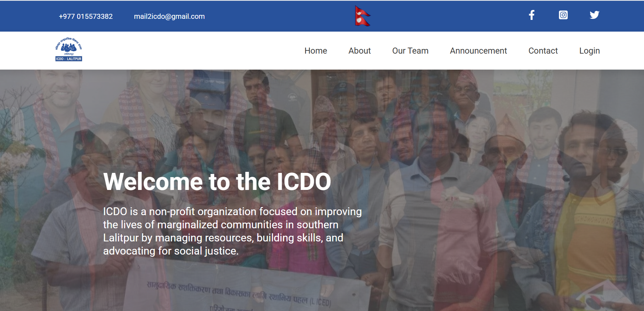Click "ICDO" in the welcome heading
The height and width of the screenshot is (311, 644).
tap(304, 182)
